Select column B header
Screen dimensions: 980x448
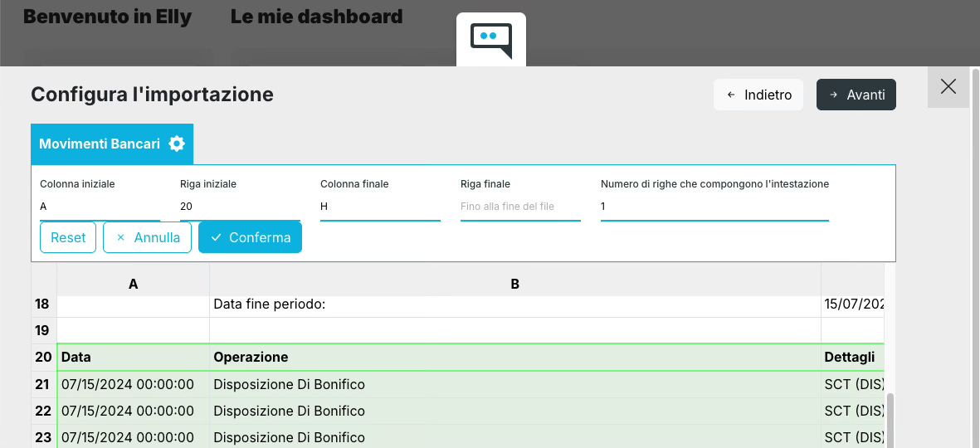(515, 284)
